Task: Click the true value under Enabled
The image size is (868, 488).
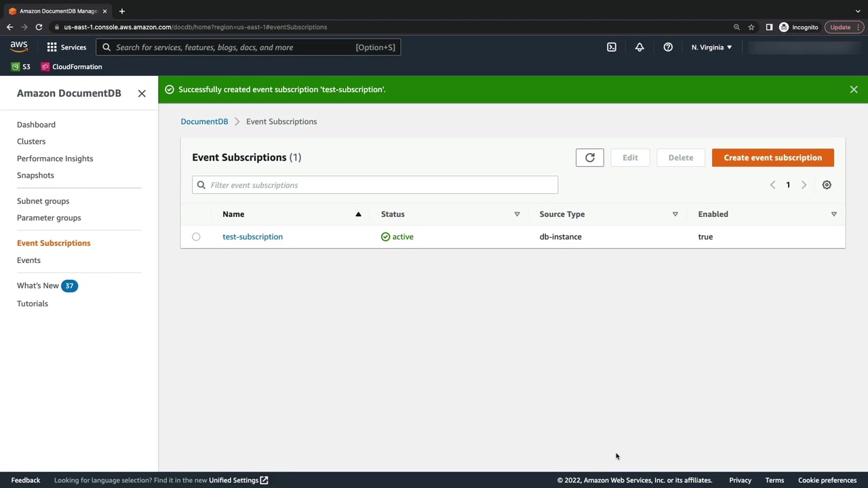Action: coord(705,237)
